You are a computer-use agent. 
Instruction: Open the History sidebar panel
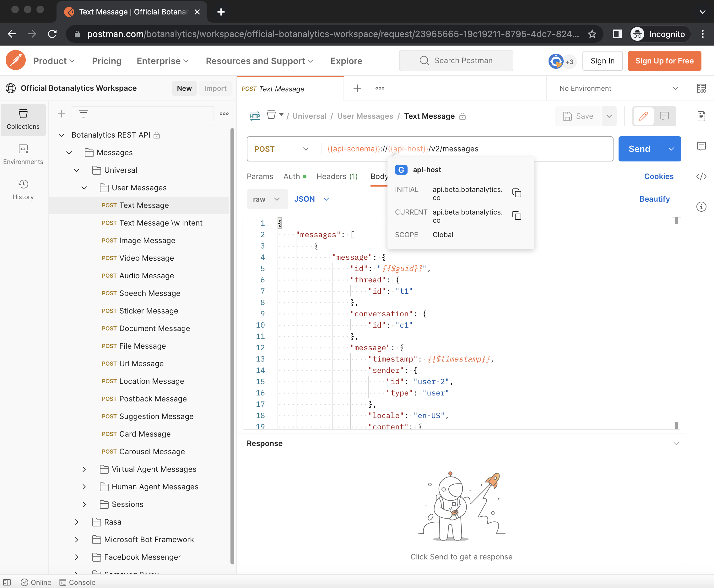point(23,190)
